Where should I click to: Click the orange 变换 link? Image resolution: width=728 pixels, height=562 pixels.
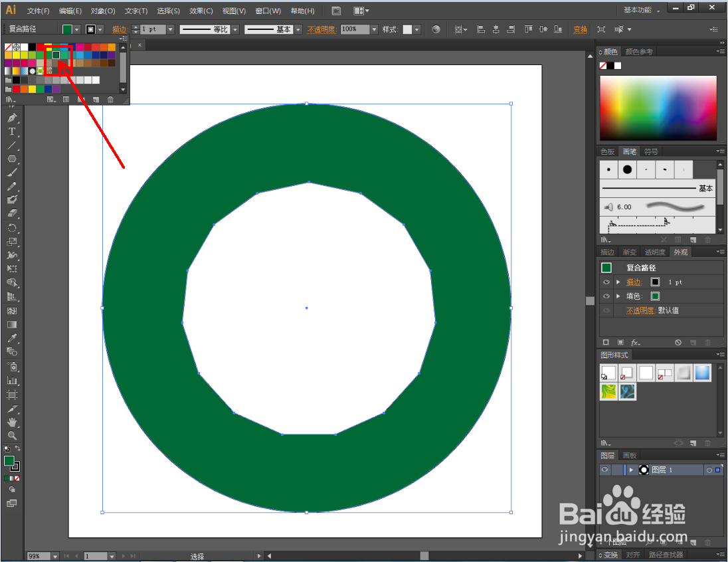[x=580, y=29]
